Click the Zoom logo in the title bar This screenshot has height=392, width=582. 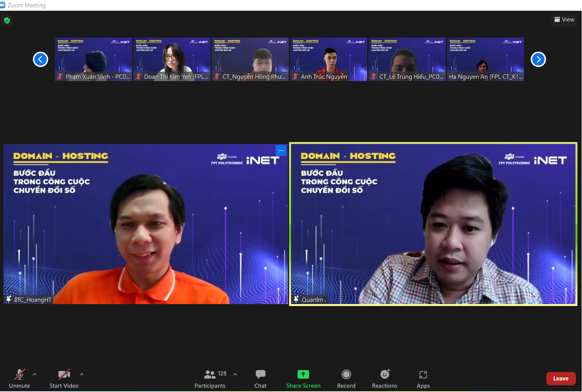(3, 5)
